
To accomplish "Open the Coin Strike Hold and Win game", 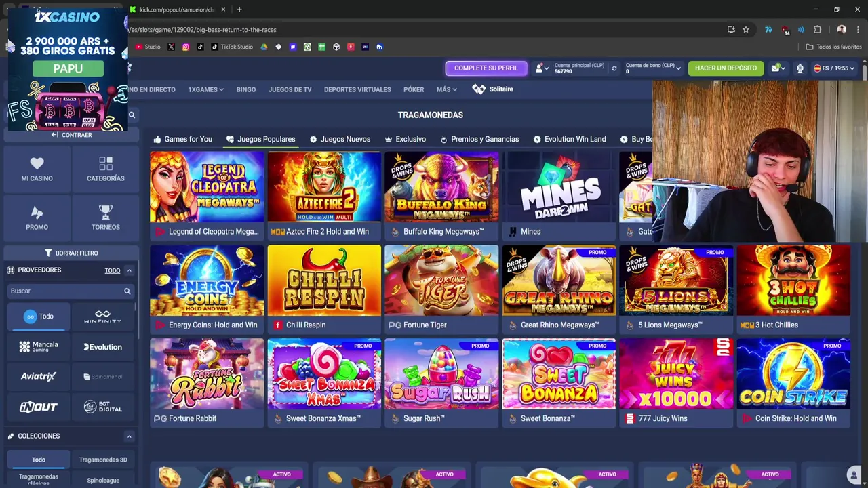I will pos(793,382).
